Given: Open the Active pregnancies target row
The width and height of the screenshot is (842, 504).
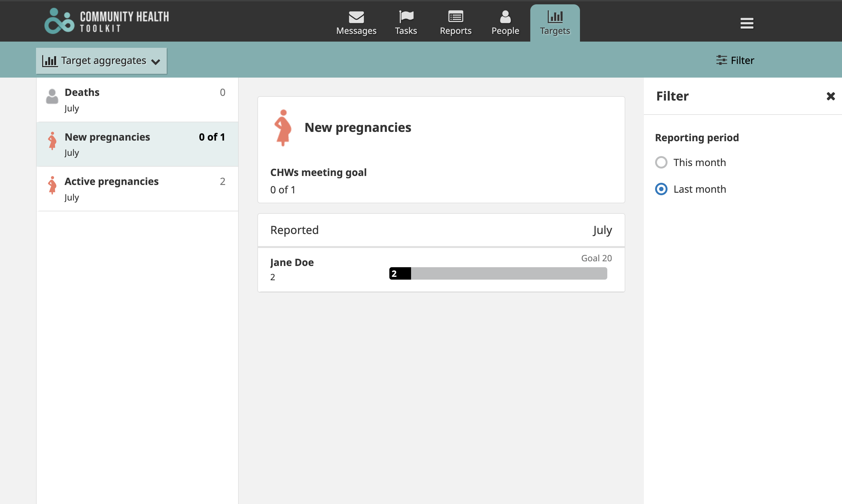Looking at the screenshot, I should (x=137, y=189).
